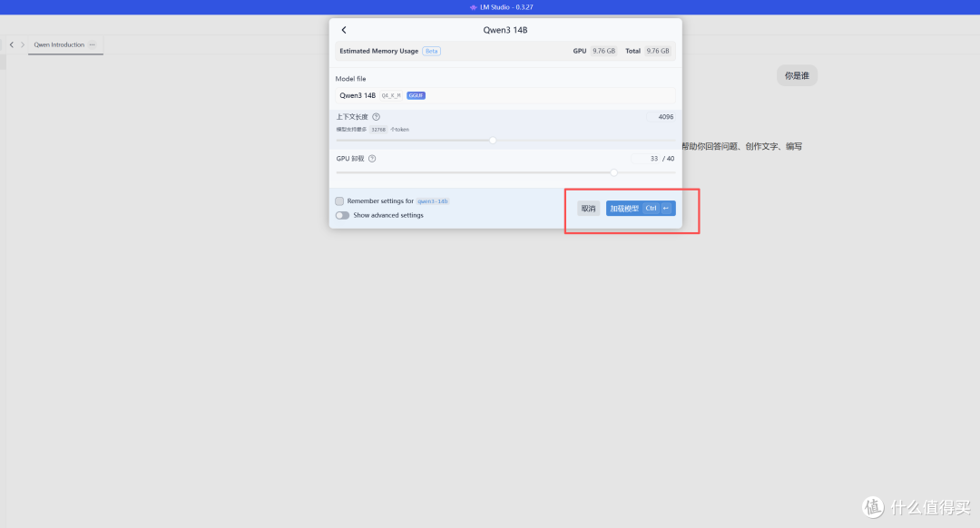Open the Qwen Introduction tab options menu
This screenshot has width=980, height=528.
pyautogui.click(x=92, y=45)
